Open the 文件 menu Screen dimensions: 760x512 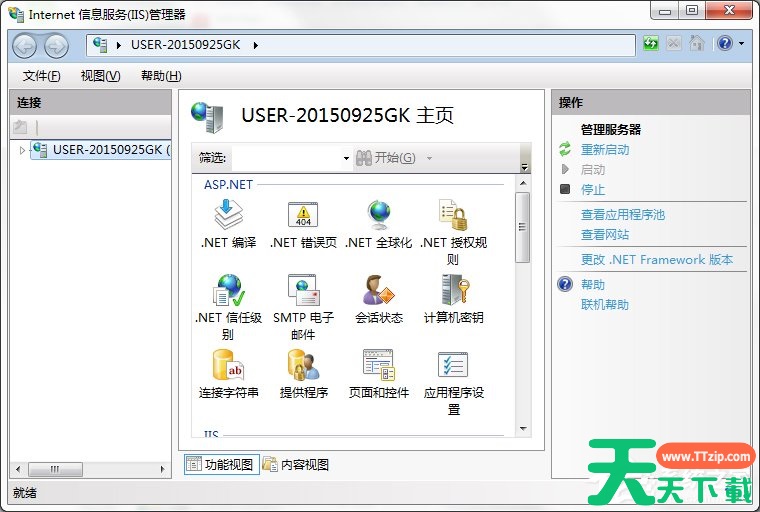pyautogui.click(x=41, y=76)
